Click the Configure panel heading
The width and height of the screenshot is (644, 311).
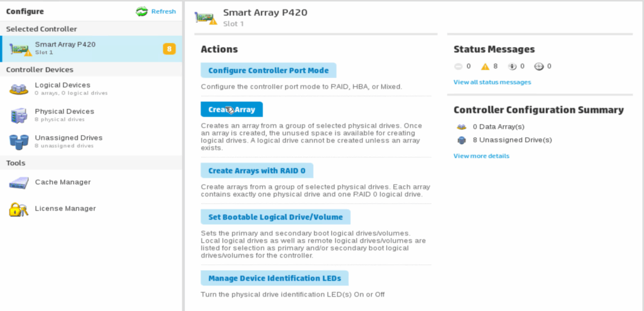coord(25,11)
